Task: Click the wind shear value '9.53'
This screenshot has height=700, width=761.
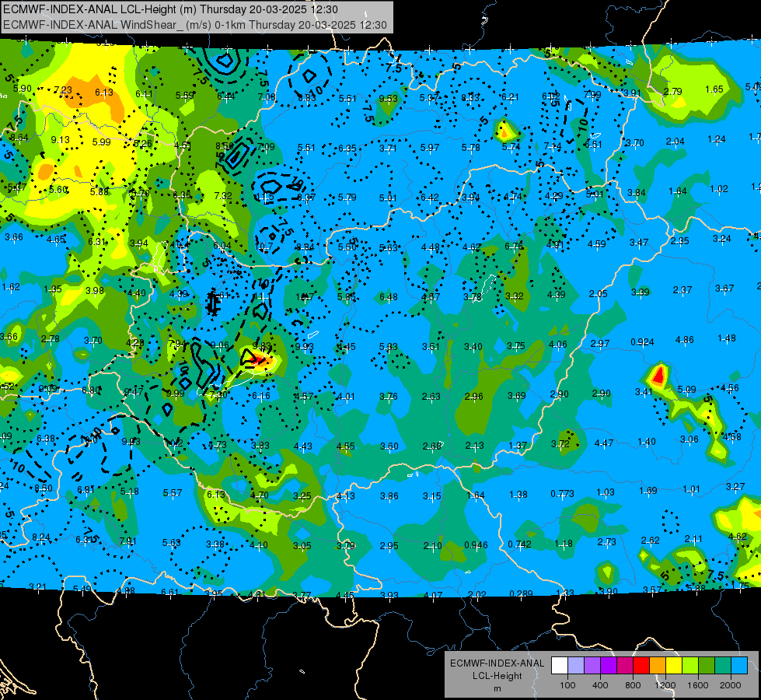Action: coord(388,99)
